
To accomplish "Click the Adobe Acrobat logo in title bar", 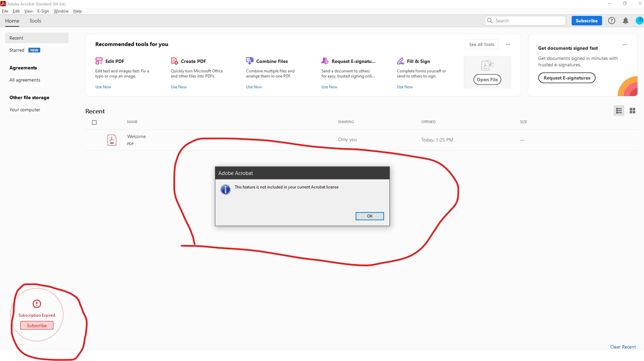I will pos(3,4).
